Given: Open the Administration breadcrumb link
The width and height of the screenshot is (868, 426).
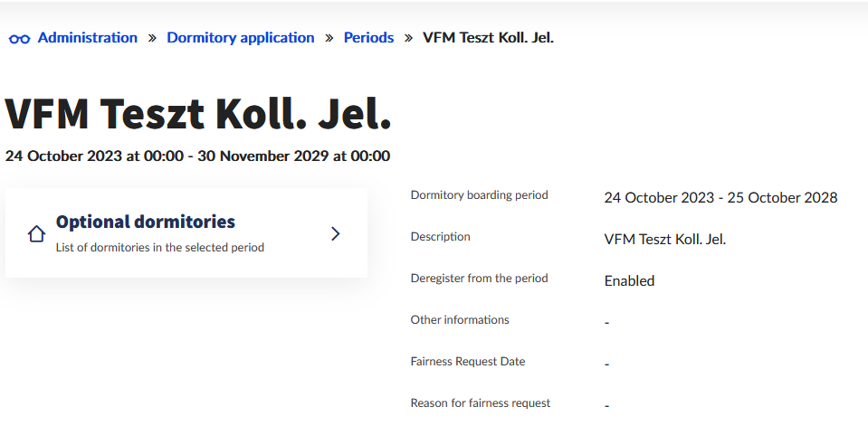Looking at the screenshot, I should [x=88, y=38].
